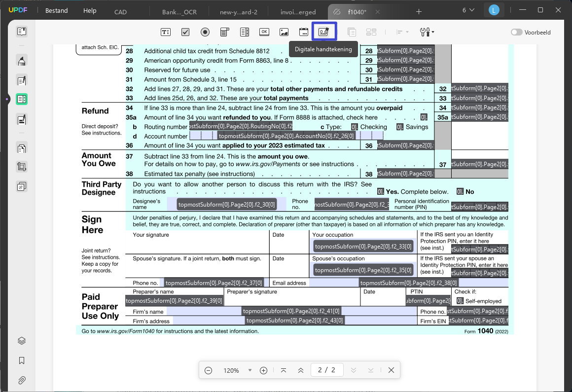Viewport: 572px width, 392px height.
Task: Switch to the invoi...erged tab
Action: pyautogui.click(x=298, y=12)
